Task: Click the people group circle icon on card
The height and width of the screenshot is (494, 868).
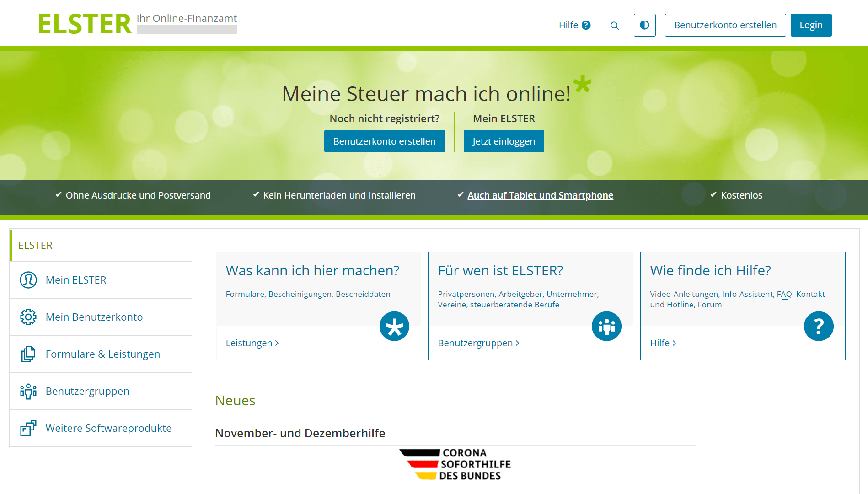Action: point(606,326)
